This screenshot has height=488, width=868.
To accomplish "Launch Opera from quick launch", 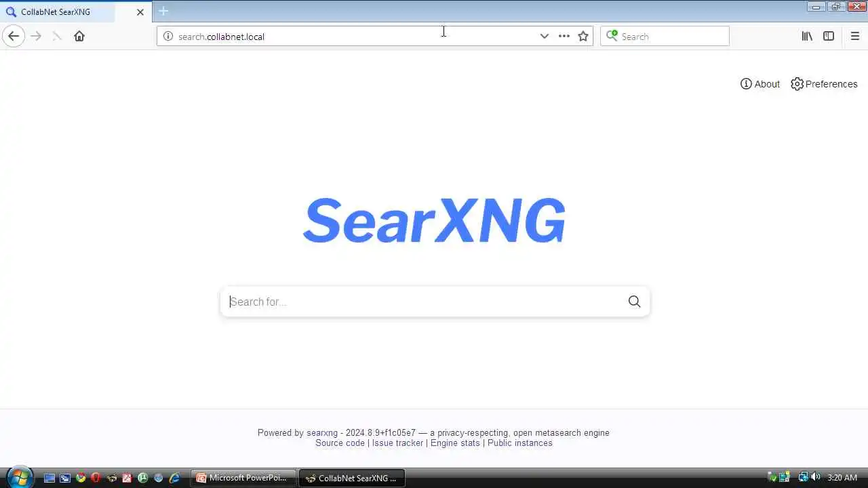I will [96, 478].
